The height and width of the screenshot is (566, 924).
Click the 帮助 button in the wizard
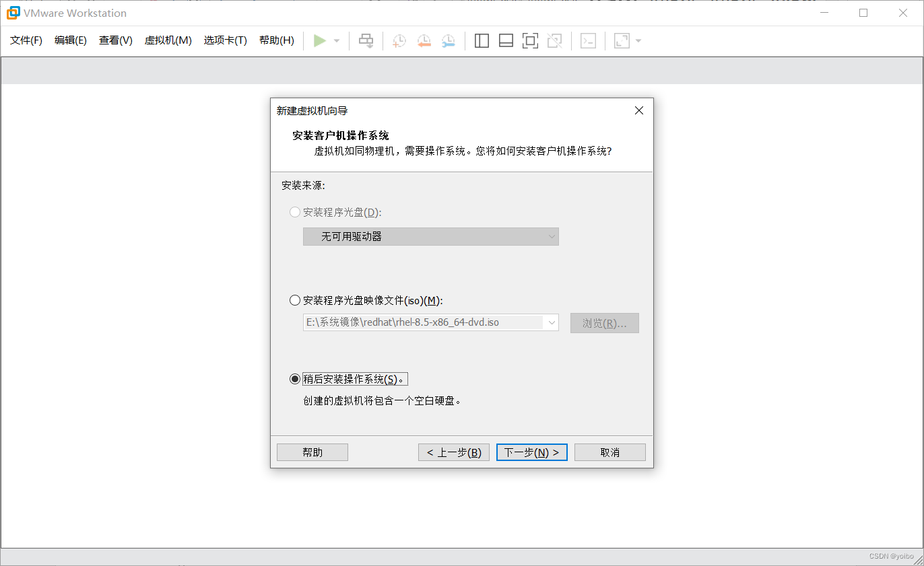(312, 452)
